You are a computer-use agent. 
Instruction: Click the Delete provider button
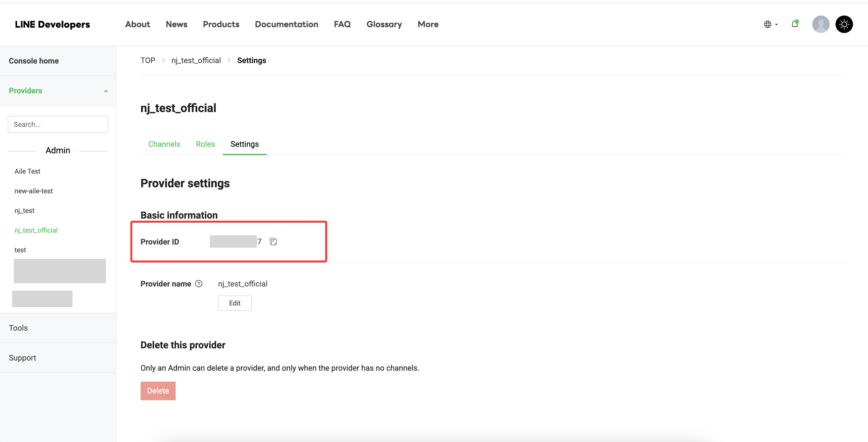pyautogui.click(x=158, y=391)
